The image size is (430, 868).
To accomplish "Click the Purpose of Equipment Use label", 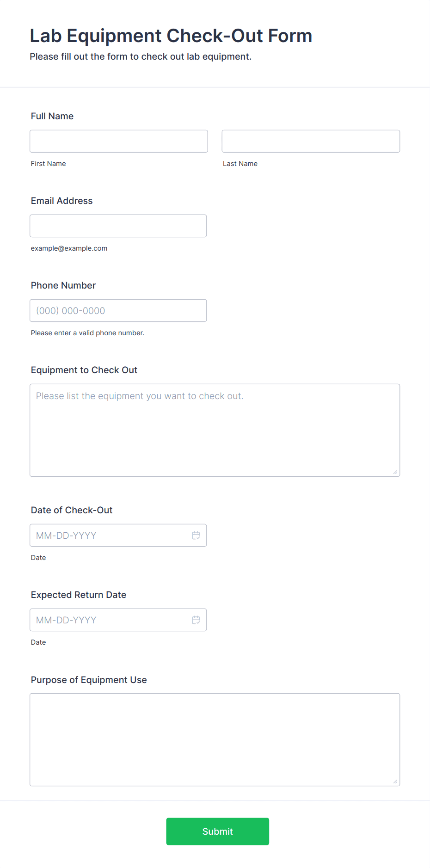I will pyautogui.click(x=89, y=680).
